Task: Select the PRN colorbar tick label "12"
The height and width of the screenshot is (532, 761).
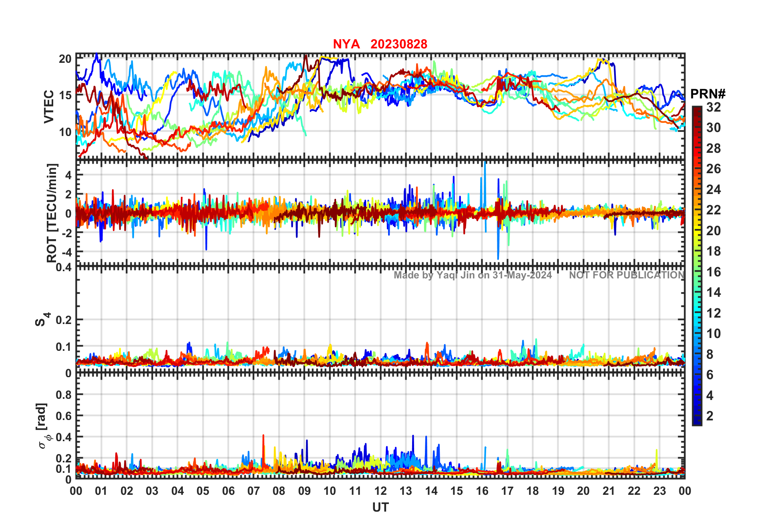Action: pos(713,313)
